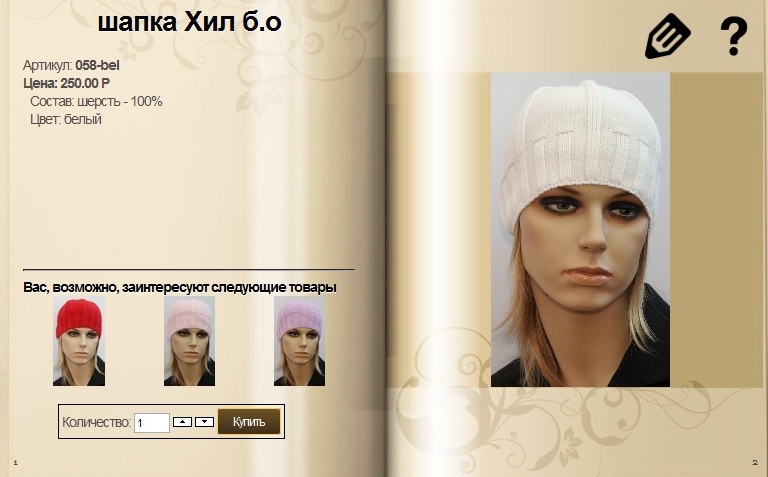
Task: Click the Купить button
Action: pos(249,422)
